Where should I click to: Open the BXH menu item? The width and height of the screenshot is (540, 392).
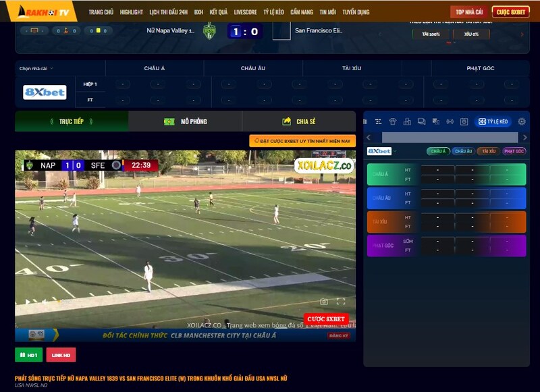click(198, 12)
